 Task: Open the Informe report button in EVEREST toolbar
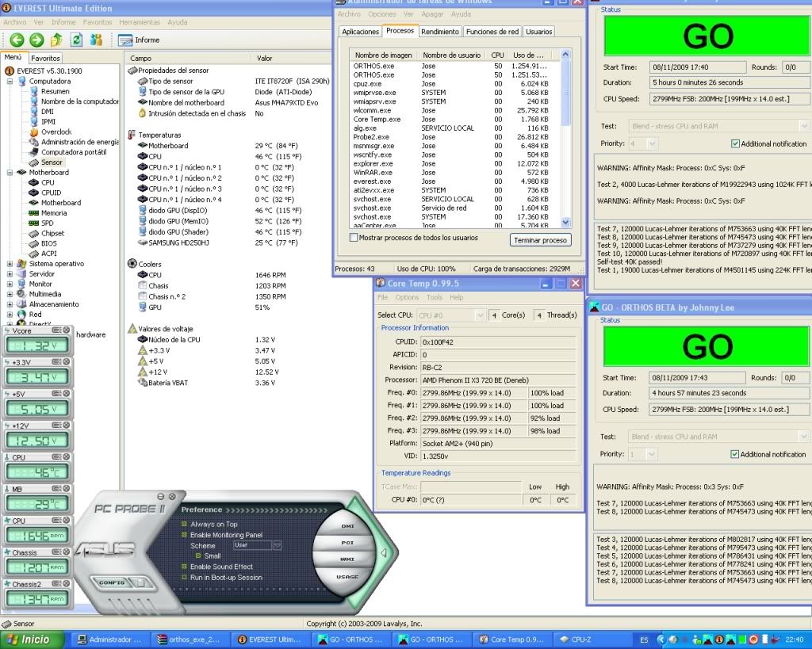click(x=139, y=40)
